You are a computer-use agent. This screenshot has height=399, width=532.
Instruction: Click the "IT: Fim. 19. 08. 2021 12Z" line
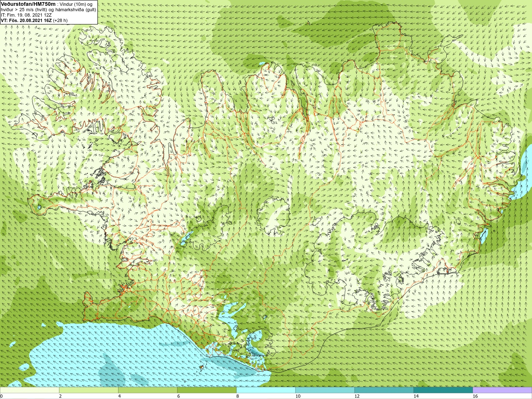(x=26, y=15)
